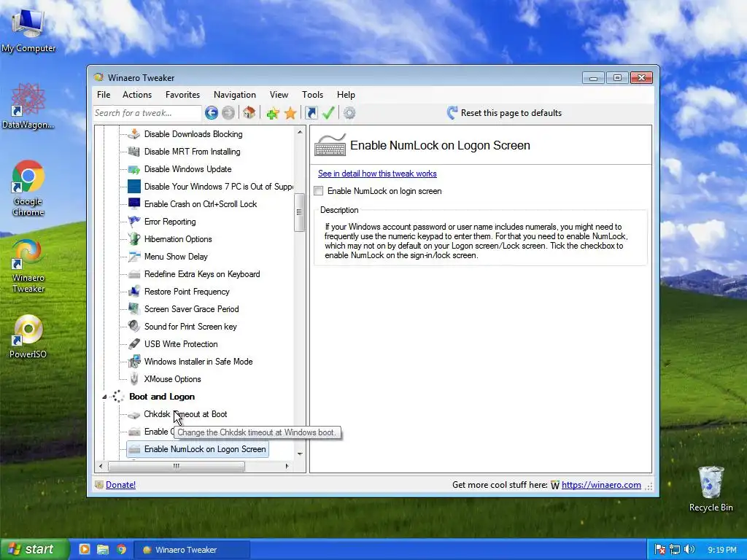This screenshot has width=747, height=560.
Task: Open My Computer desktop icon
Action: 28,31
